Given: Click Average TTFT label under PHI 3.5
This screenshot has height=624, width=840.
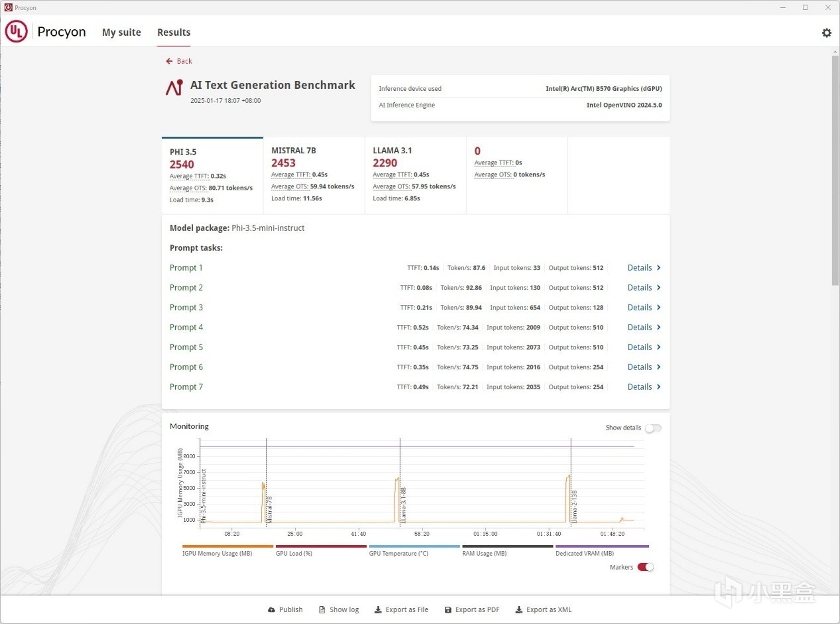Looking at the screenshot, I should click(189, 176).
